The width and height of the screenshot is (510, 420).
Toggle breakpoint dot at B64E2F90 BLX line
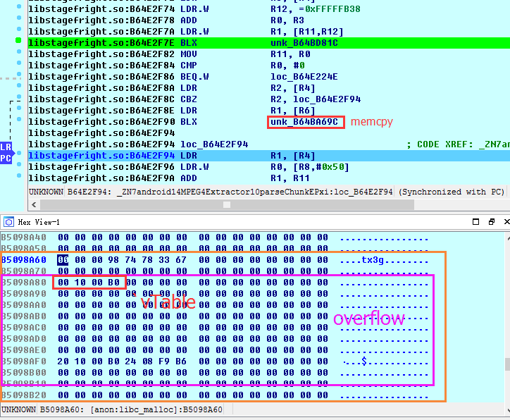(x=19, y=119)
